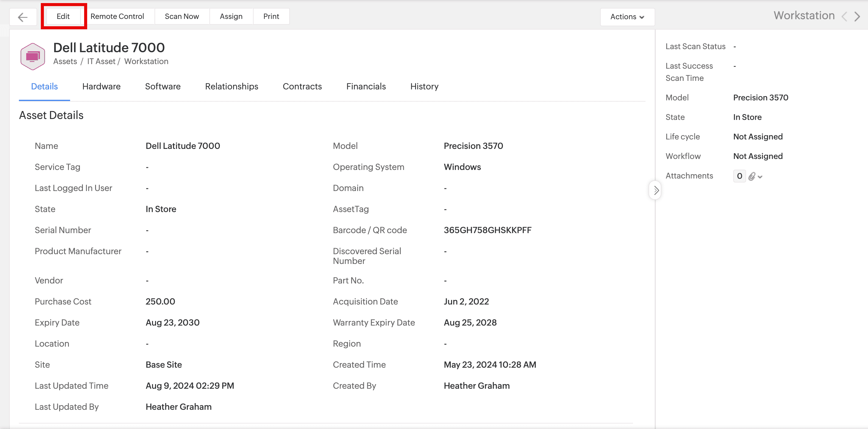Select the Name value Dell Latitude 7000
Screen dimensions: 868x429
click(183, 146)
